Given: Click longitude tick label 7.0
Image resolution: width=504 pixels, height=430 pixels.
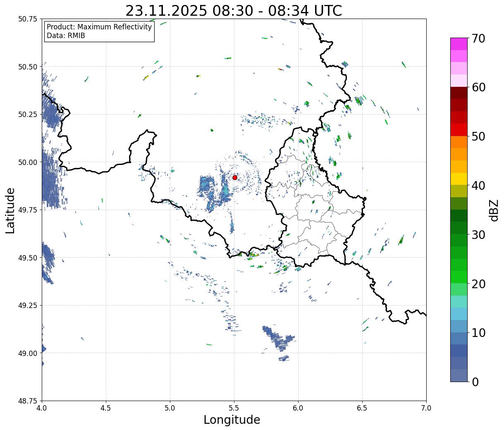Looking at the screenshot, I should 426,408.
